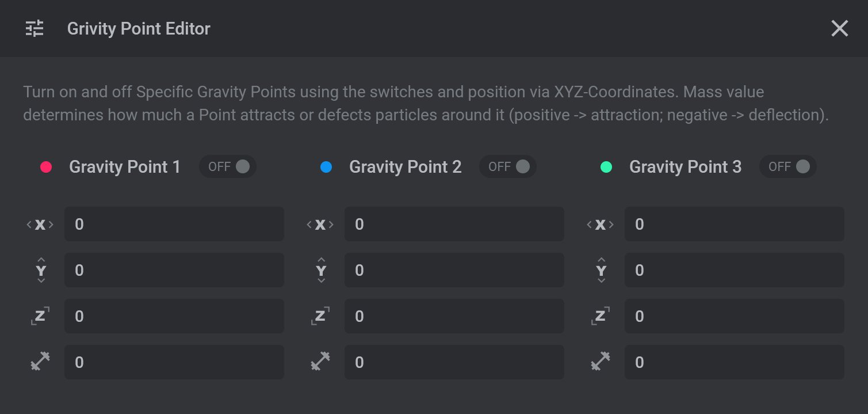
Task: Click the sliders icon beside Grivity Point Editor
Action: [x=35, y=28]
